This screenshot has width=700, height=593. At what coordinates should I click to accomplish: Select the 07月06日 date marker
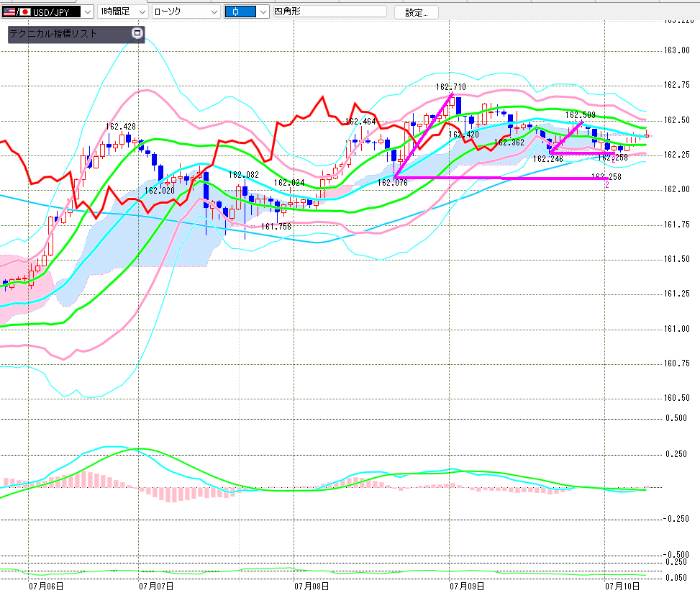46,586
